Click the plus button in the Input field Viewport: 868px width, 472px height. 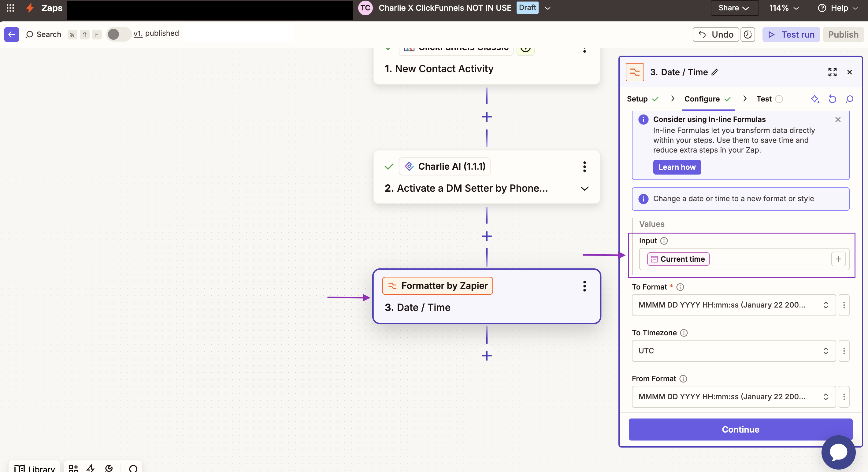[838, 259]
